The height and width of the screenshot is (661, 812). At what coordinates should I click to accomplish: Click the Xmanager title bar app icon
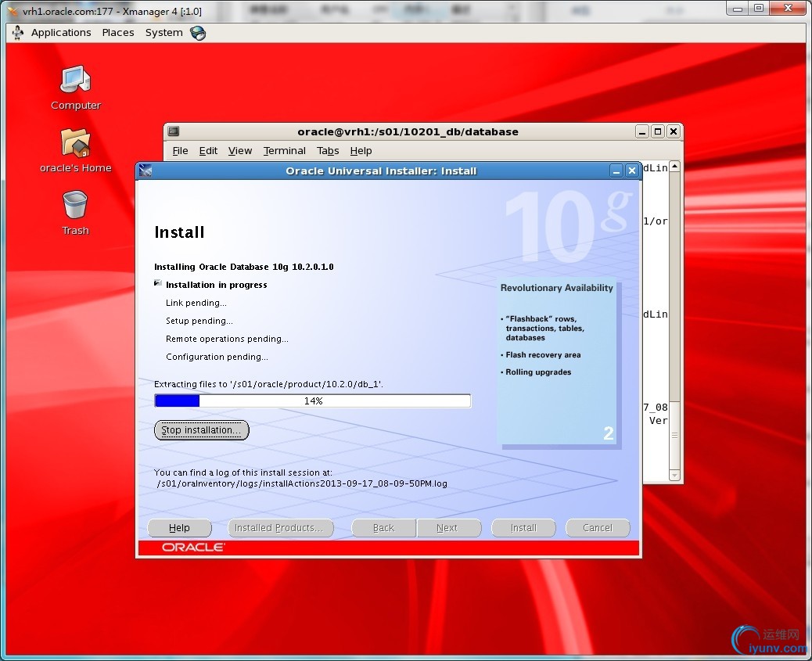coord(13,11)
